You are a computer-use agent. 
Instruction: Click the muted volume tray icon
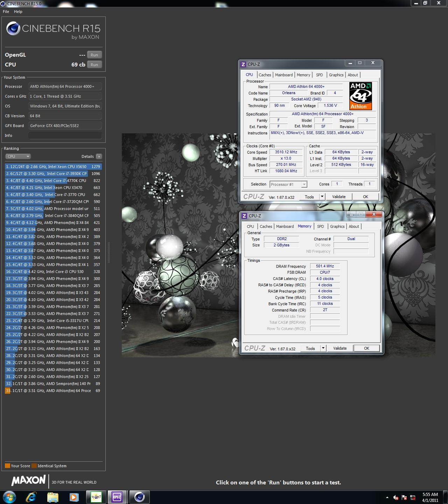[396, 497]
